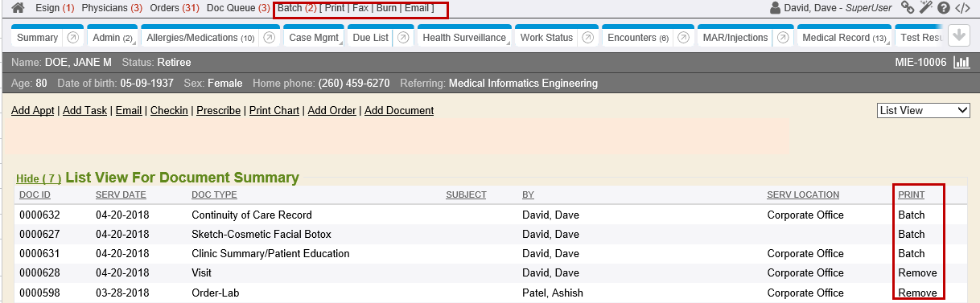Screen dimensions: 980x303
Task: Select the Visit document type cell
Action: coord(201,273)
